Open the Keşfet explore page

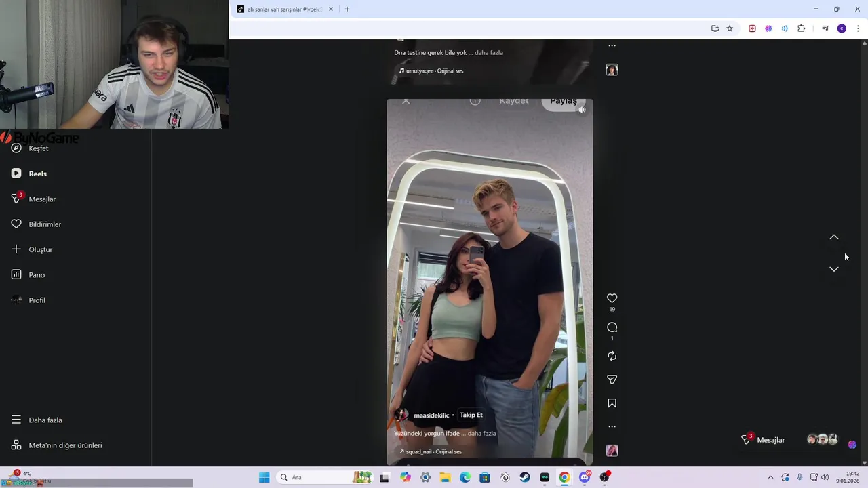pyautogui.click(x=30, y=148)
